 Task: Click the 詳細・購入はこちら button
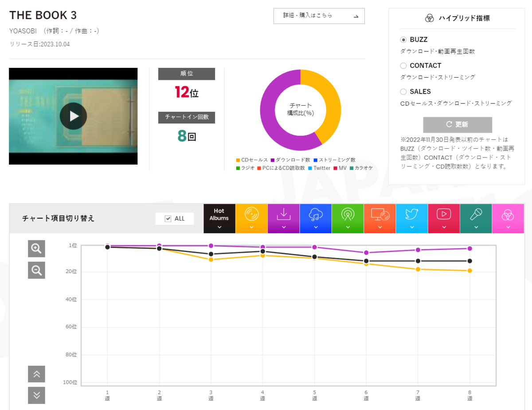point(319,16)
